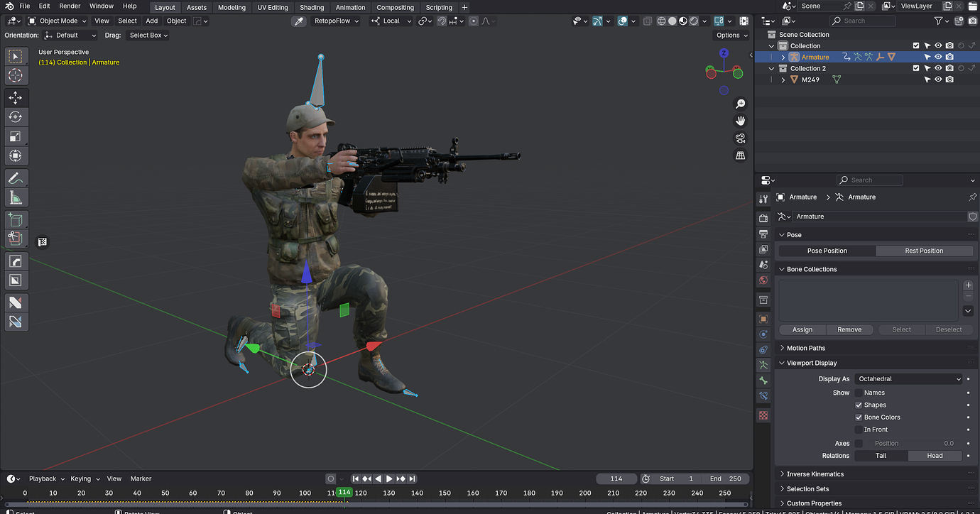Hide the M249 object with eye icon
980x514 pixels.
938,80
